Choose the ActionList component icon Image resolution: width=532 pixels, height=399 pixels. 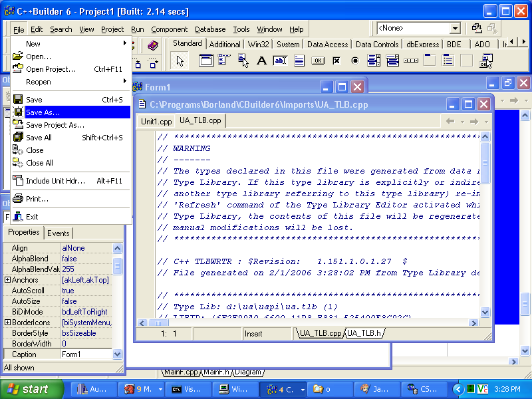(x=486, y=61)
